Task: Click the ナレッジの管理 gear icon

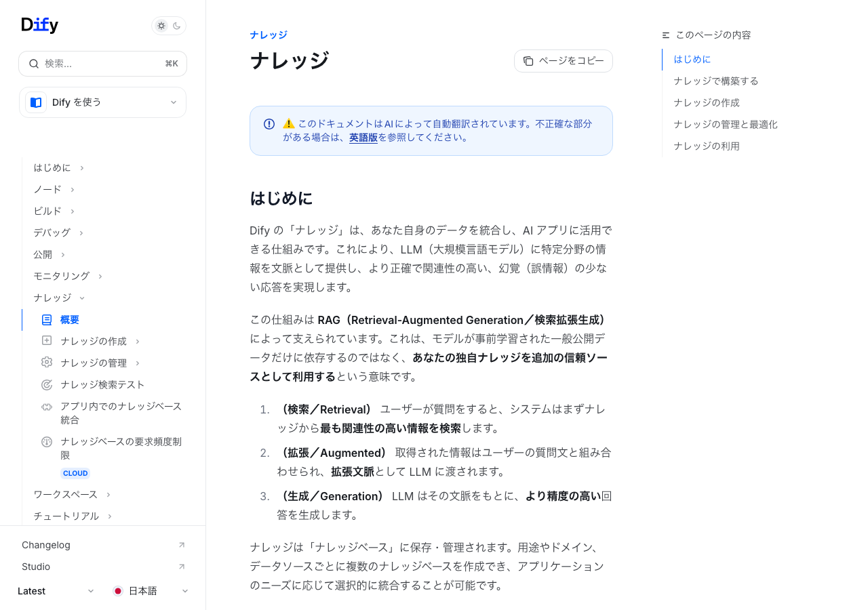Action: click(47, 363)
